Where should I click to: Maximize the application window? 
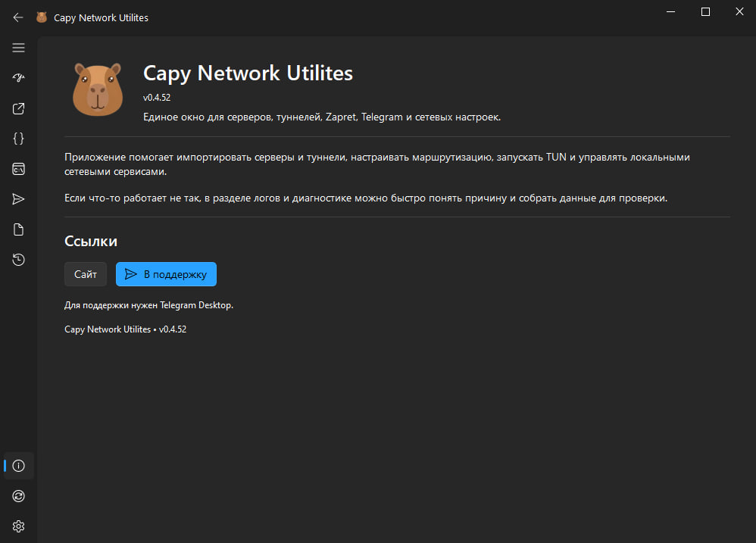point(705,11)
